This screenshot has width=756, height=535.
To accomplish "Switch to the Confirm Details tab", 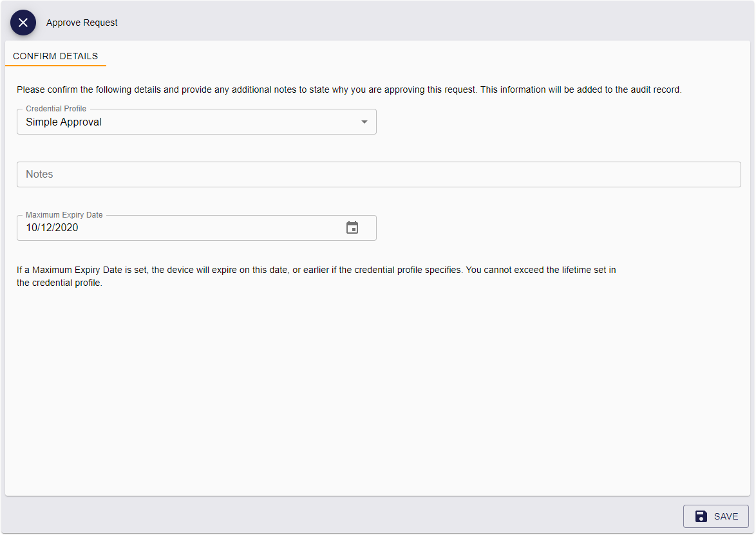I will (55, 56).
